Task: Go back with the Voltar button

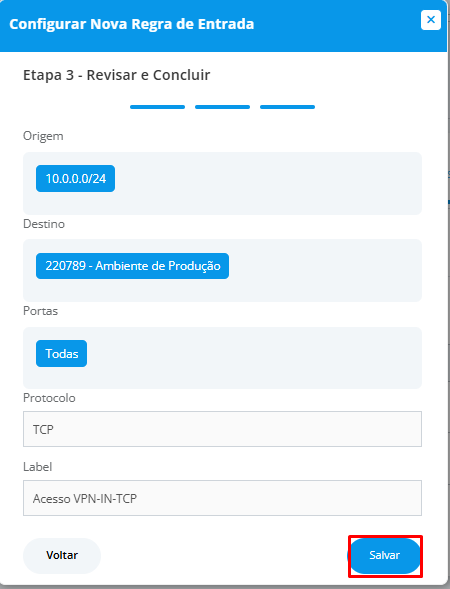Action: point(62,556)
